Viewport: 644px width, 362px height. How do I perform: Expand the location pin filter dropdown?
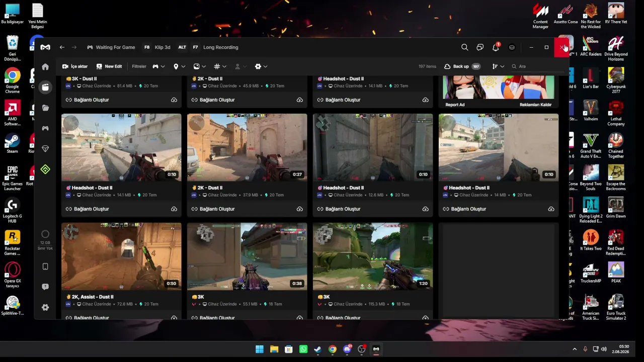[x=179, y=66]
